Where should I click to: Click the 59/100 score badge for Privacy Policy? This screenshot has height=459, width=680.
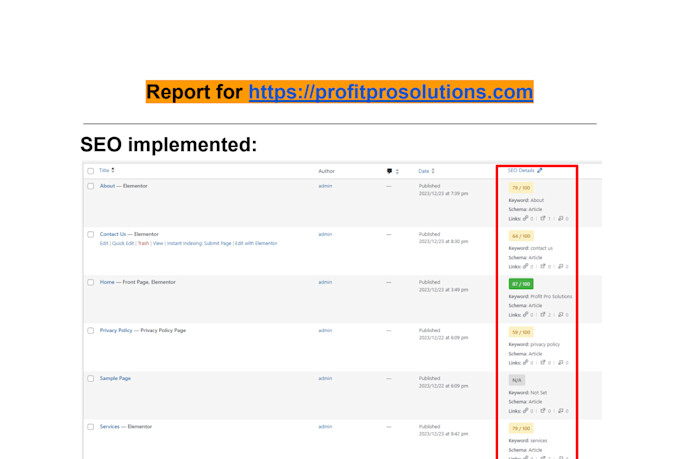click(x=521, y=332)
